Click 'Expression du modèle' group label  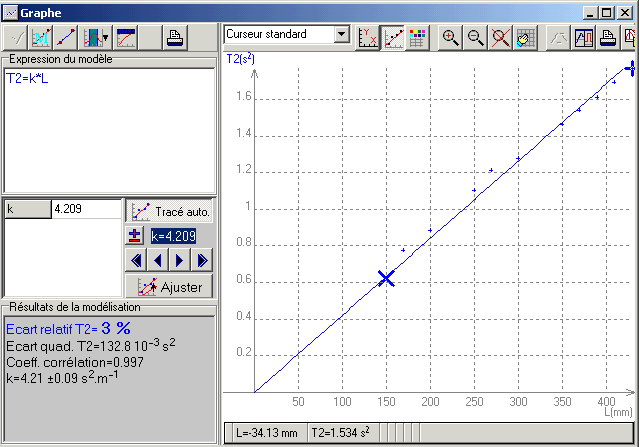[61, 59]
